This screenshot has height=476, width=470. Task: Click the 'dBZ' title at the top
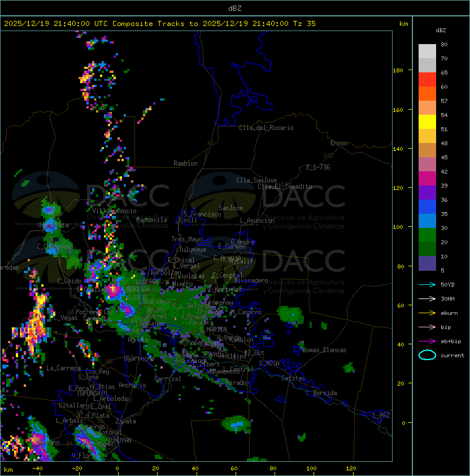click(x=235, y=8)
